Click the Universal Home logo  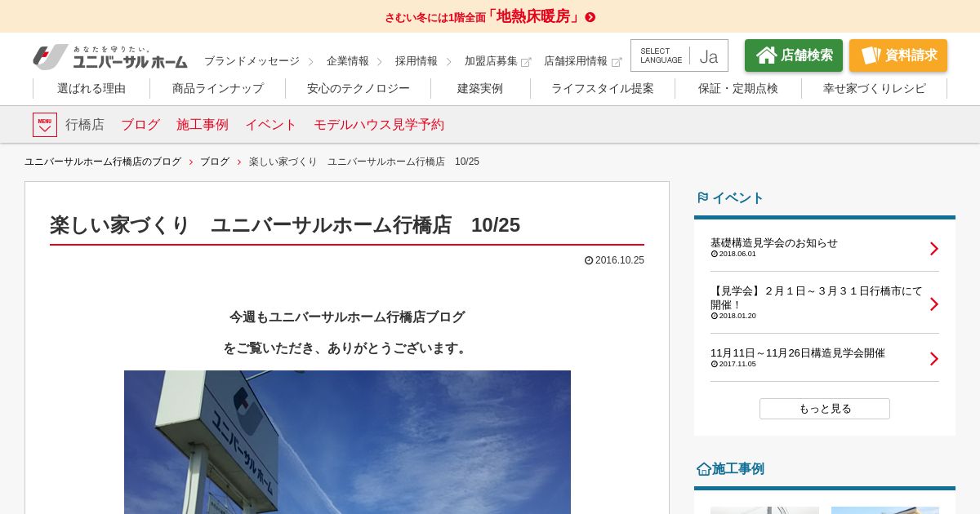(x=110, y=57)
